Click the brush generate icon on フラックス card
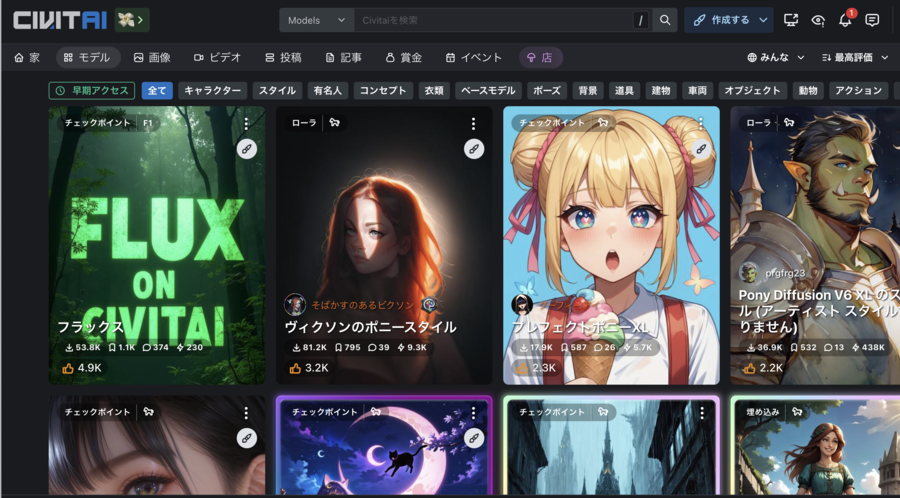This screenshot has width=900, height=498. pyautogui.click(x=247, y=149)
